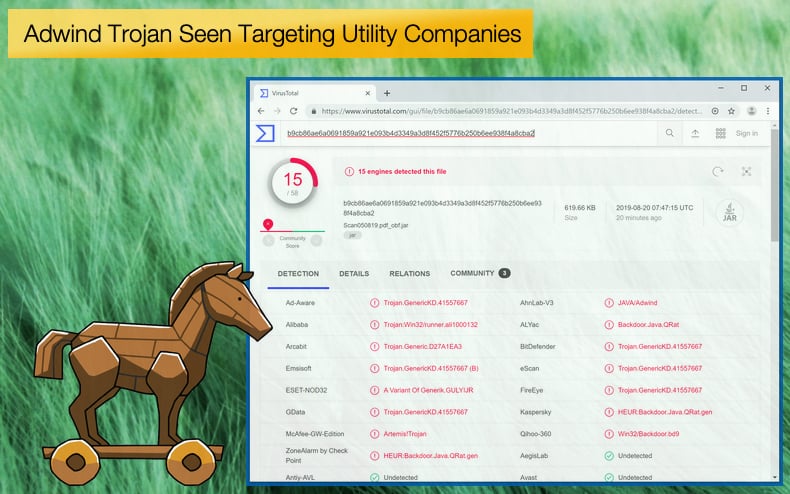Click browser forward arrow

tap(277, 111)
